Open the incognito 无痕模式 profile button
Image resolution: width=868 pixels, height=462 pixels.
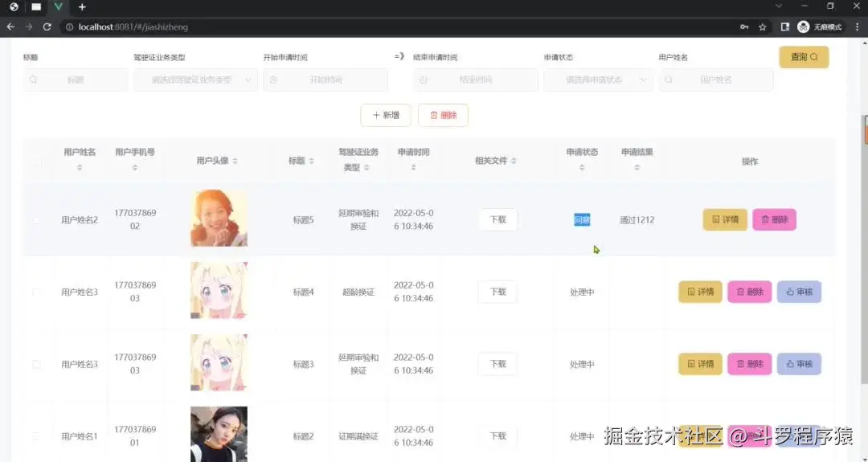click(x=821, y=27)
